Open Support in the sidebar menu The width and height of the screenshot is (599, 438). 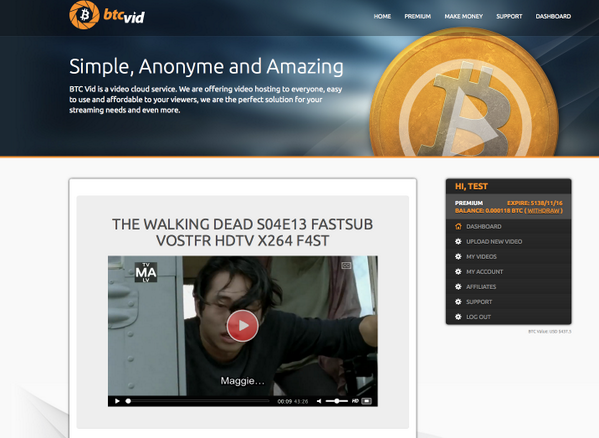click(508, 302)
